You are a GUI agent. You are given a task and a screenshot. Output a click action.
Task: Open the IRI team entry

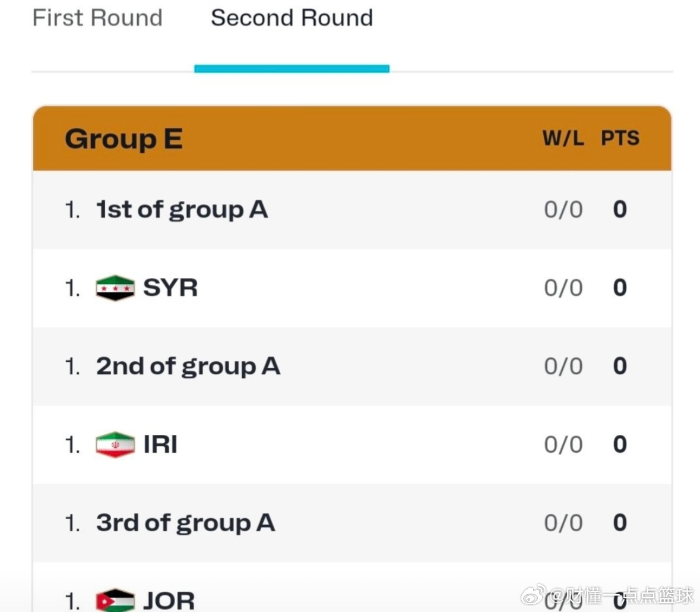pos(352,444)
